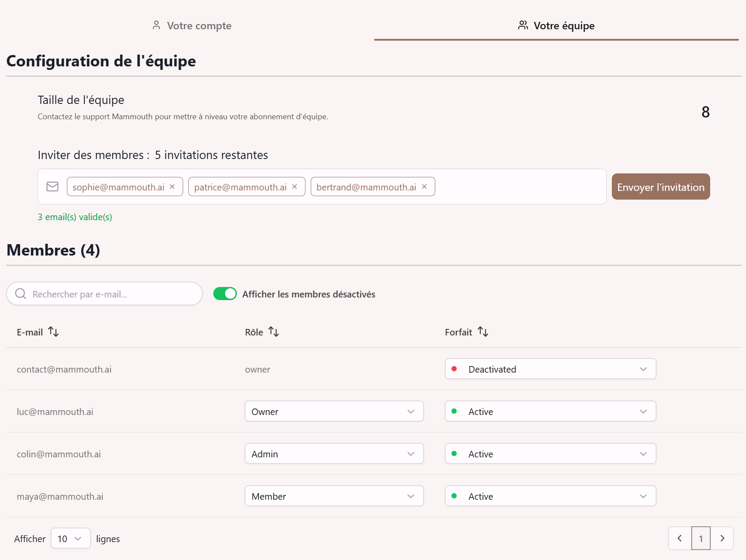Select page 1 in pagination
746x560 pixels.
coord(701,539)
